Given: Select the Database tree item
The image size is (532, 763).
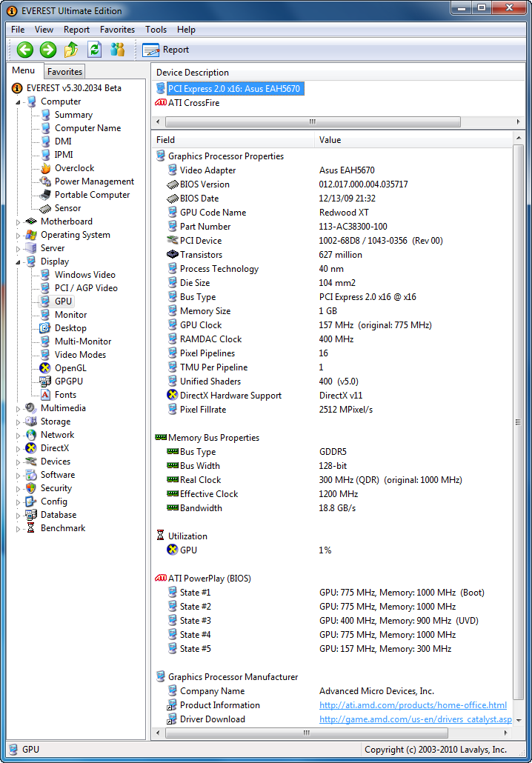Looking at the screenshot, I should pyautogui.click(x=59, y=515).
